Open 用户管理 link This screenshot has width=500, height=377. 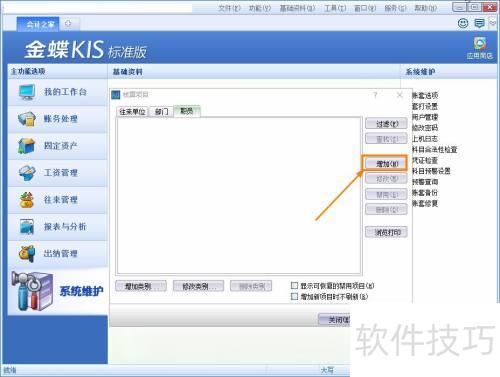425,117
